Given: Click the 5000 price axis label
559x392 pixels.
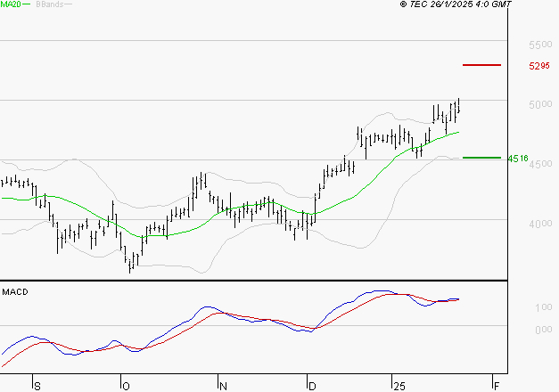Looking at the screenshot, I should click(x=540, y=104).
